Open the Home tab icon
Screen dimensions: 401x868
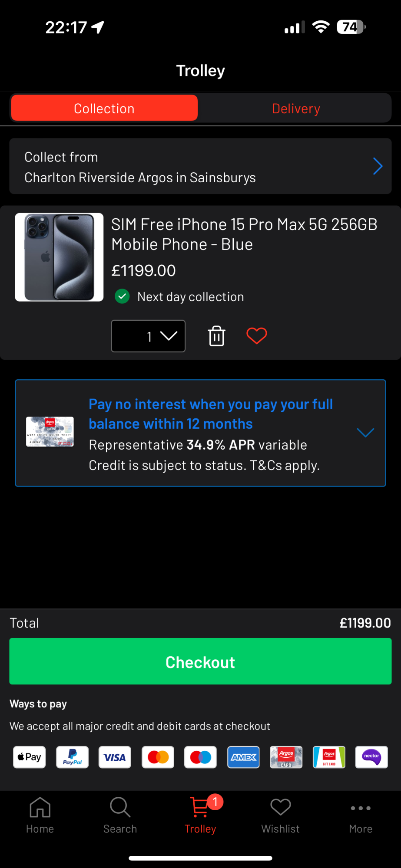(x=40, y=807)
